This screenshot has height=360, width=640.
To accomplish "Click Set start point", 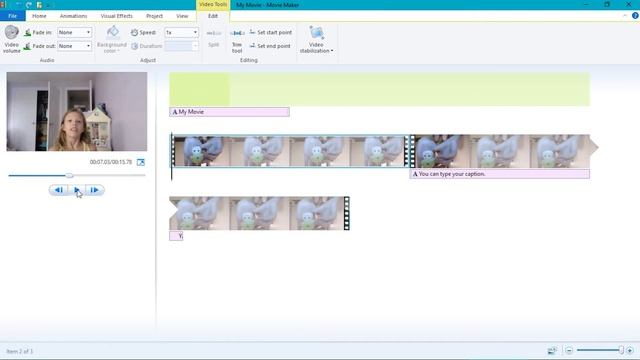I will click(x=271, y=32).
